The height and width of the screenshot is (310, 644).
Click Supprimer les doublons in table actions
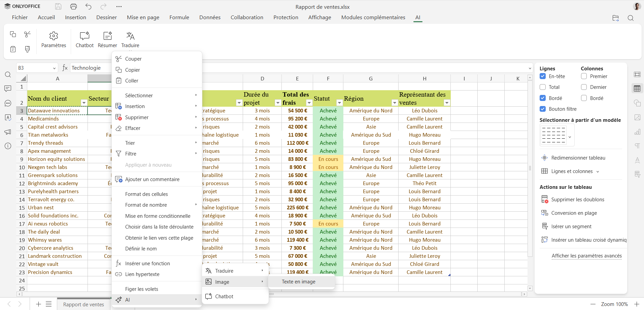pos(577,200)
